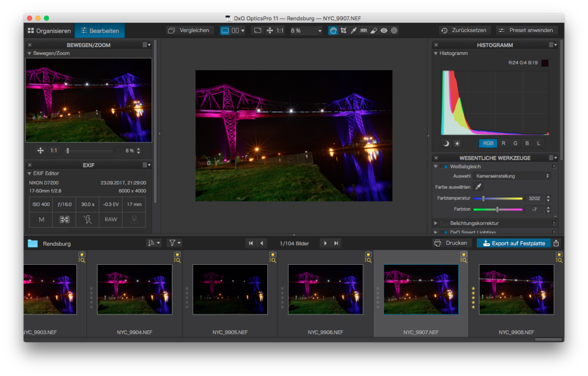Expand the Belichtungskorrektur section

(x=436, y=223)
